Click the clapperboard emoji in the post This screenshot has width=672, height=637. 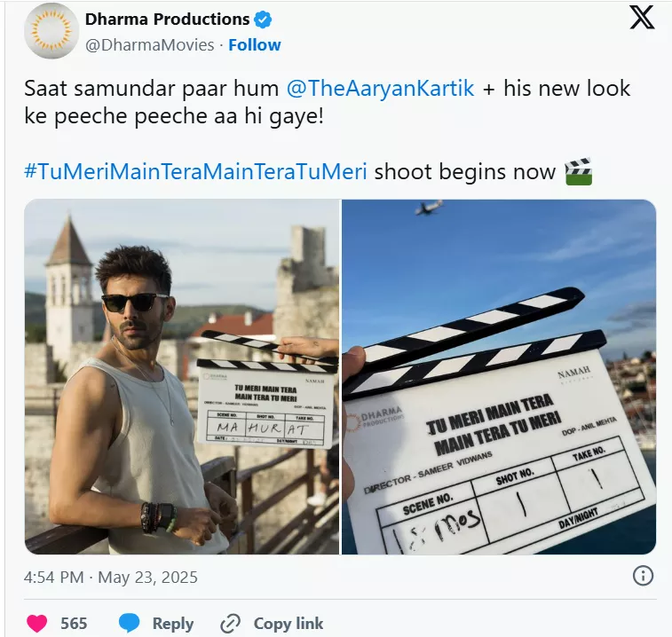click(578, 170)
